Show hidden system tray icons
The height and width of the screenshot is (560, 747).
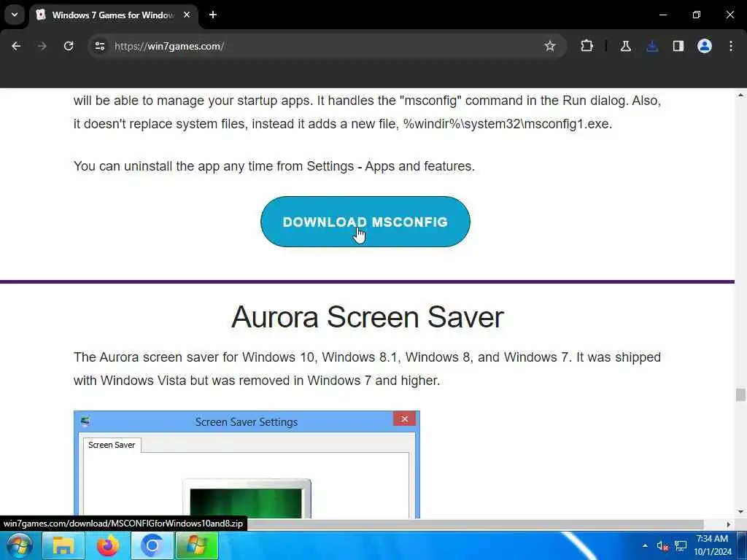pos(645,545)
